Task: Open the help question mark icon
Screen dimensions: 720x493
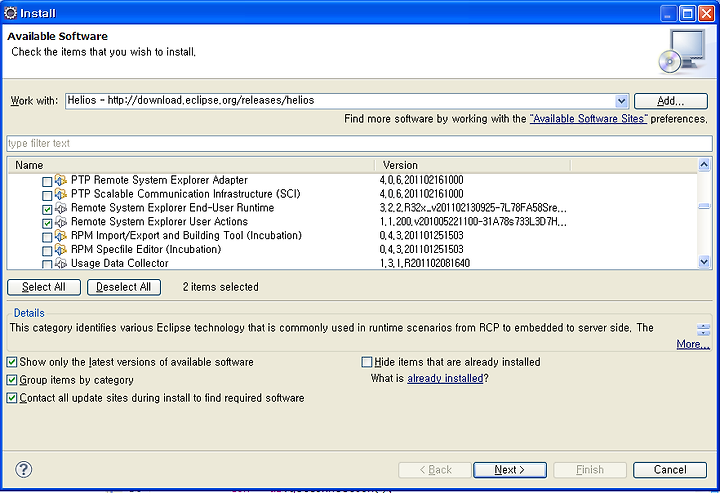Action: tap(23, 469)
